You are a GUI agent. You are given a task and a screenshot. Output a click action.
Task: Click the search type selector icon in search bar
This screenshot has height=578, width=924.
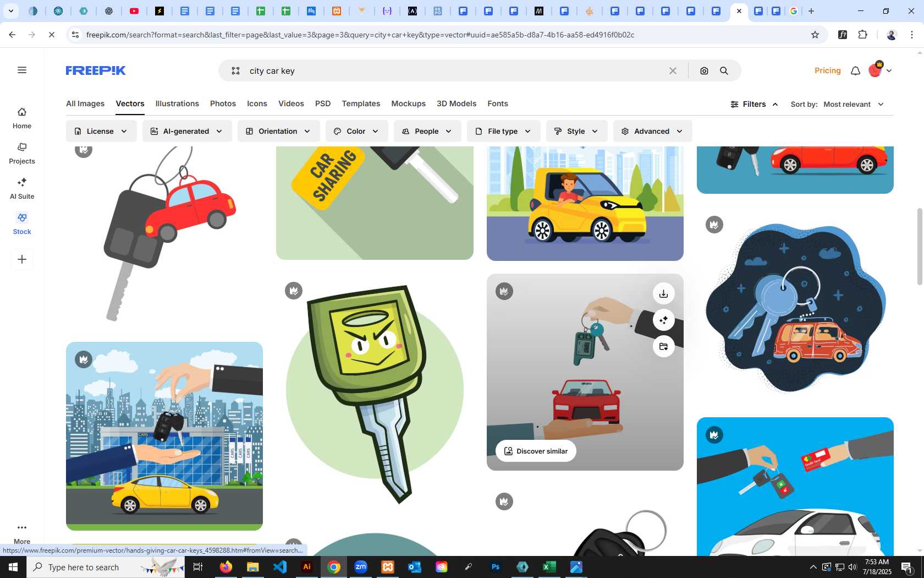tap(235, 70)
